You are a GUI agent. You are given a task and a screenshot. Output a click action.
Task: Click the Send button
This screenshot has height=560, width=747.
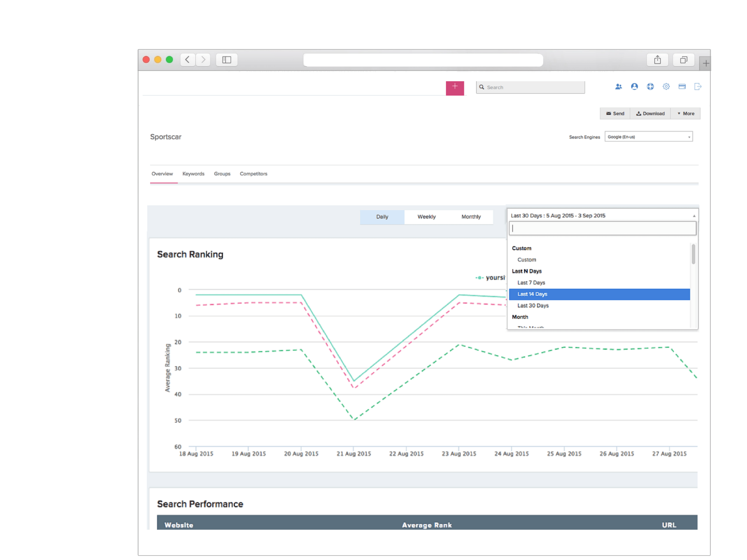point(615,113)
